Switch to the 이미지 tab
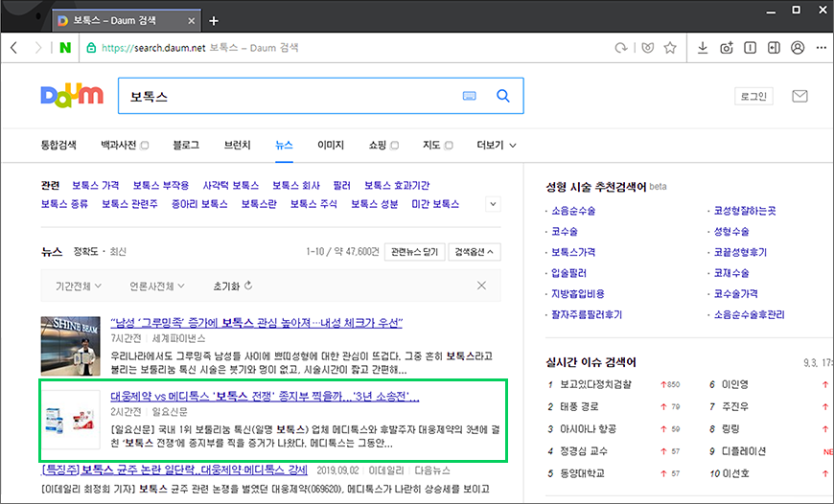This screenshot has width=834, height=504. pyautogui.click(x=331, y=145)
